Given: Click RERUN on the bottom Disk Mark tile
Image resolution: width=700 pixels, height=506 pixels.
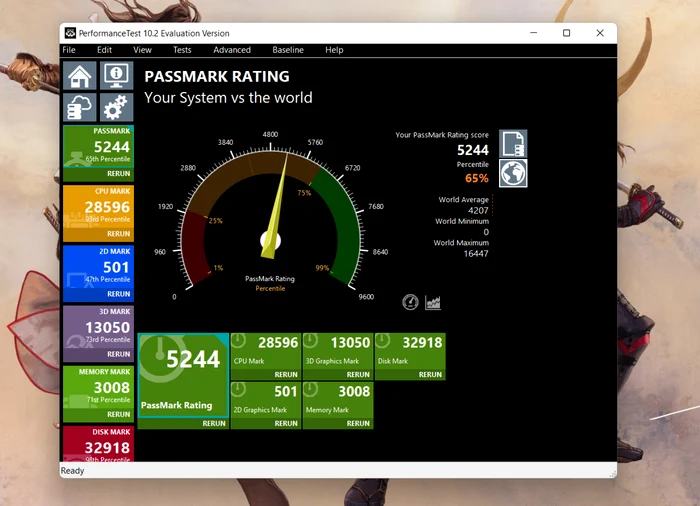Looking at the screenshot, I should [430, 375].
